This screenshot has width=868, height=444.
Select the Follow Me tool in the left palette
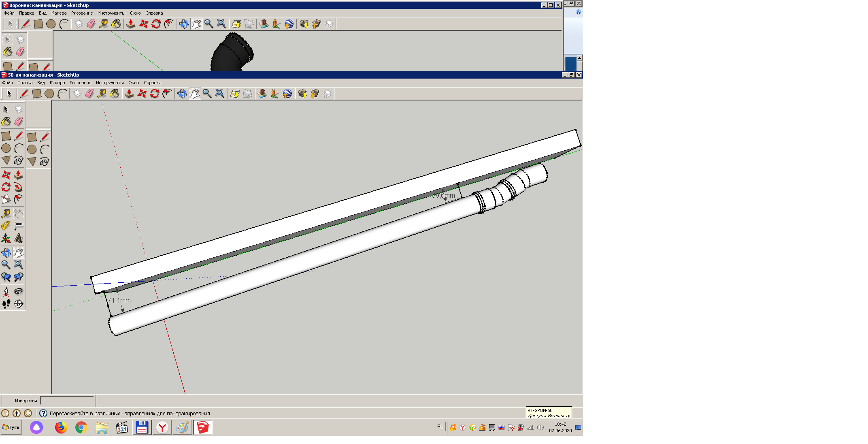(x=18, y=187)
